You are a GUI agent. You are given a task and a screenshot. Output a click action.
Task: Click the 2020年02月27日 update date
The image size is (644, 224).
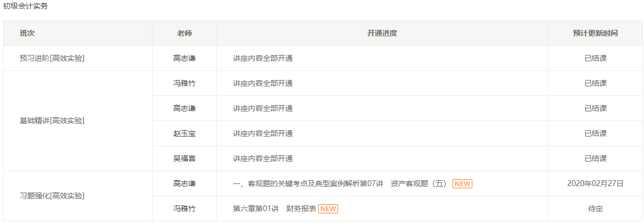[595, 183]
